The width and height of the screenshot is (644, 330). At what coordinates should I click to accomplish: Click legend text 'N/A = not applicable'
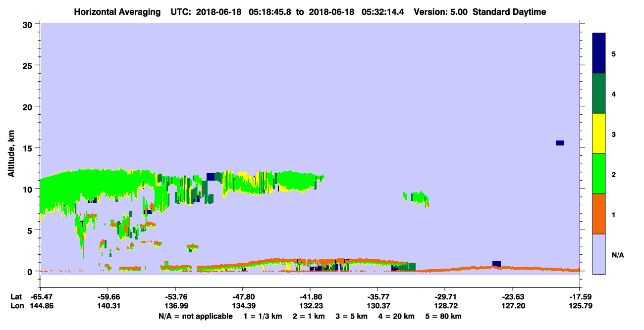point(195,316)
